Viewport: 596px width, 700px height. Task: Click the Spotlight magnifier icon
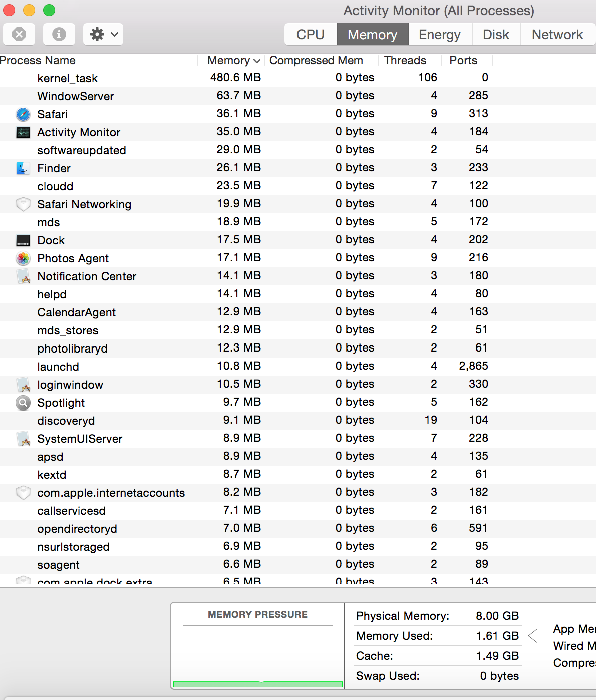coord(23,403)
